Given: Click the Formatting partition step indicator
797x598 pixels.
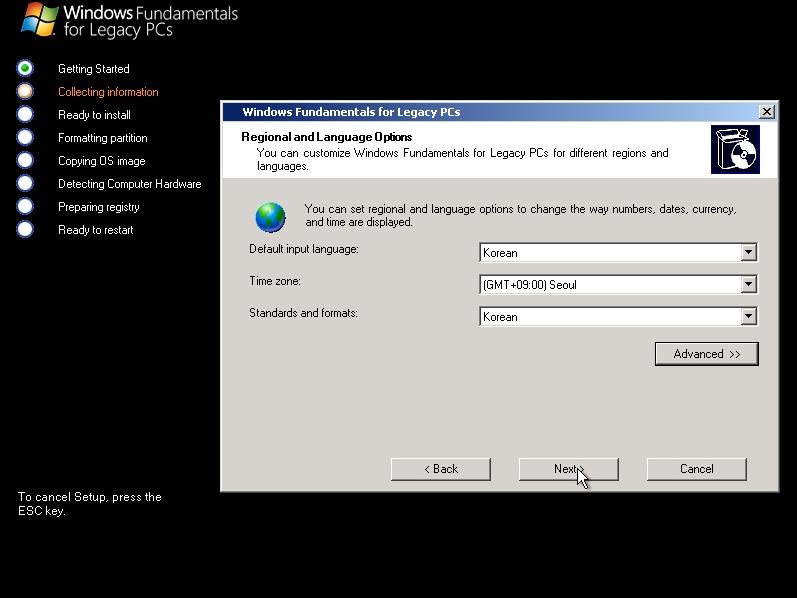Looking at the screenshot, I should (x=25, y=137).
